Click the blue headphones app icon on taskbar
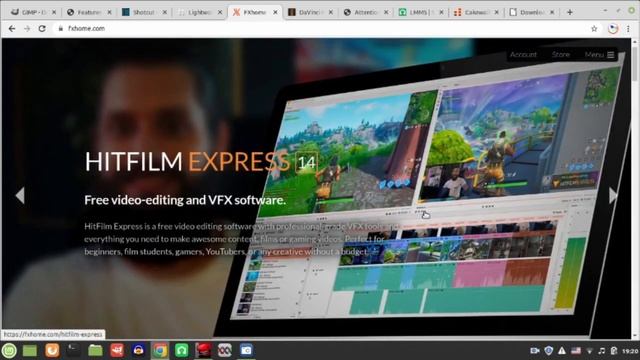The height and width of the screenshot is (360, 640). (138, 351)
